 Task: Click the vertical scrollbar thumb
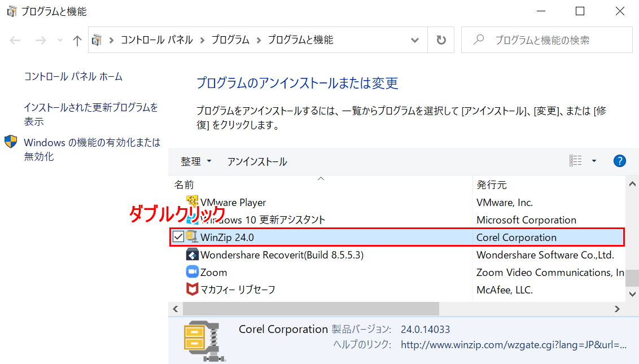[632, 278]
